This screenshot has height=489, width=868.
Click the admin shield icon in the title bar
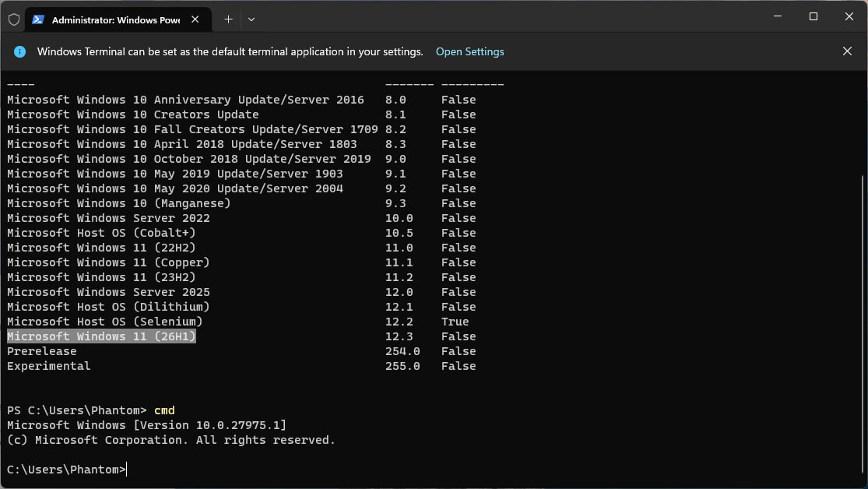[13, 19]
